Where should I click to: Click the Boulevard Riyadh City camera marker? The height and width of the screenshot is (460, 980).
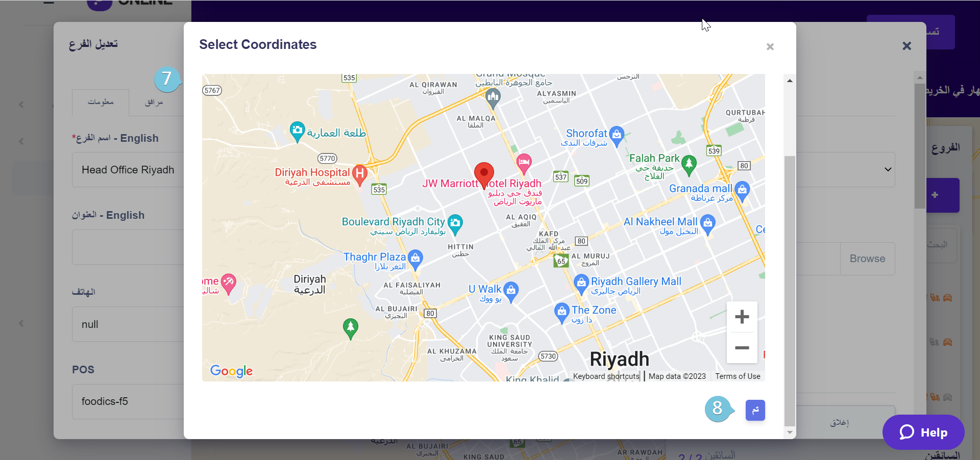coord(455,224)
